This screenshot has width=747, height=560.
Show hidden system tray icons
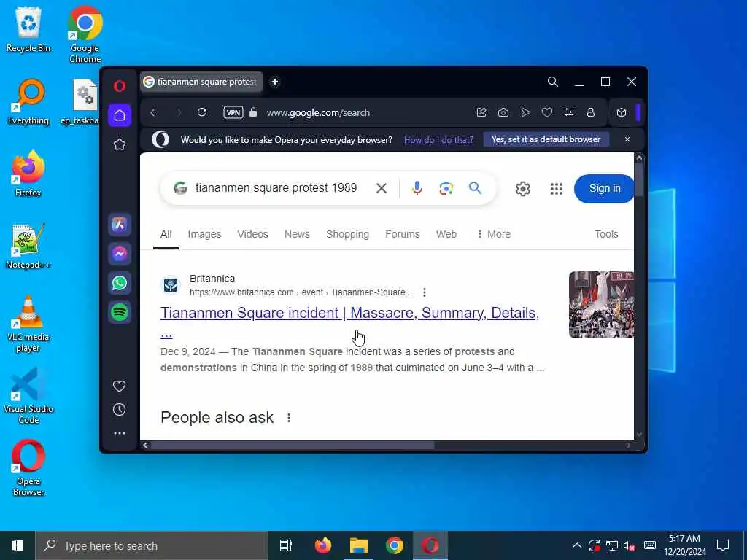pyautogui.click(x=576, y=545)
